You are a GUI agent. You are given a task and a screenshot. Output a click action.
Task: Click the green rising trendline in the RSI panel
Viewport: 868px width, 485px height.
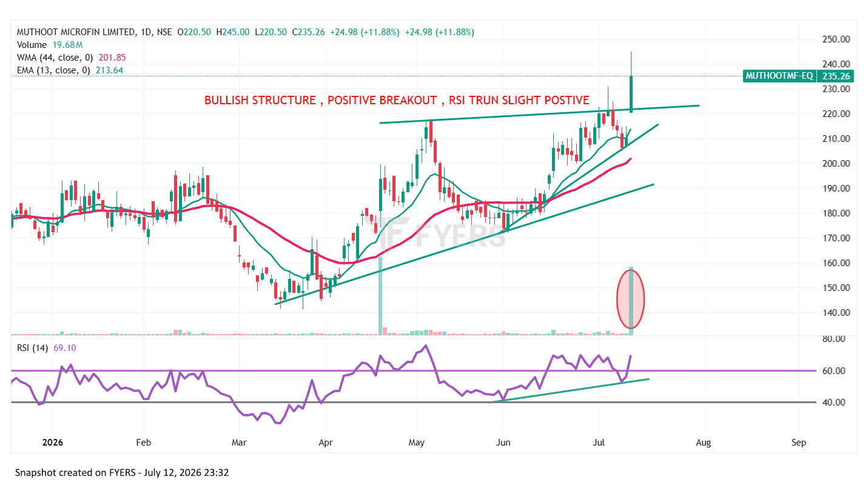(570, 390)
